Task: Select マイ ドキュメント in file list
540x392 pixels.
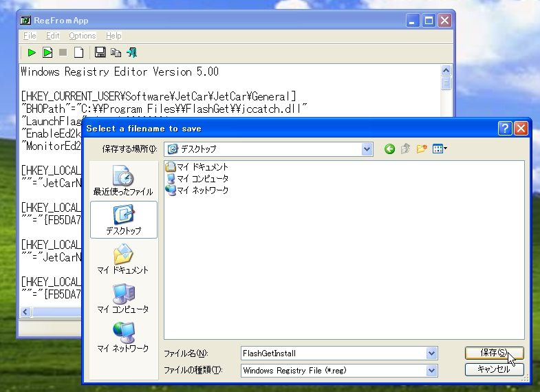Action: pos(197,167)
